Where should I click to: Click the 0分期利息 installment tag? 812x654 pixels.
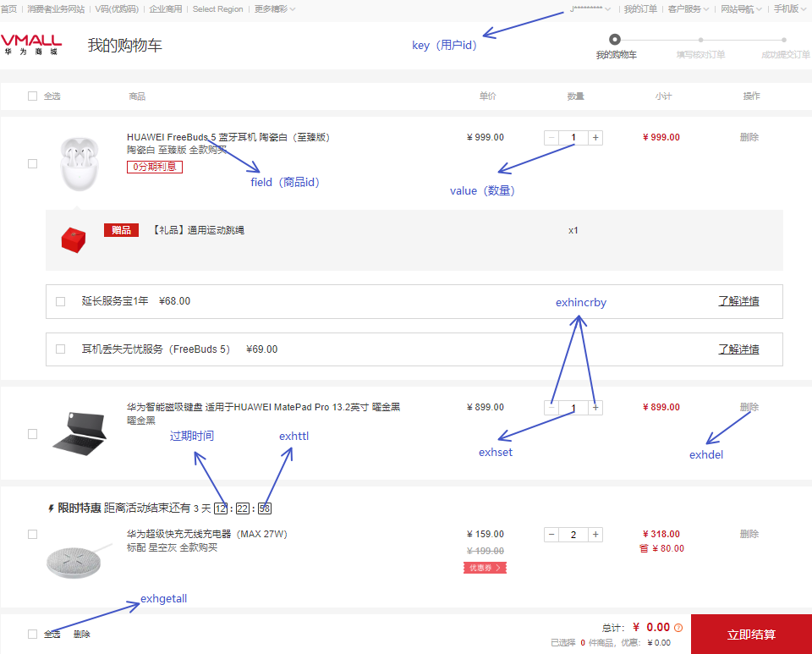(154, 167)
